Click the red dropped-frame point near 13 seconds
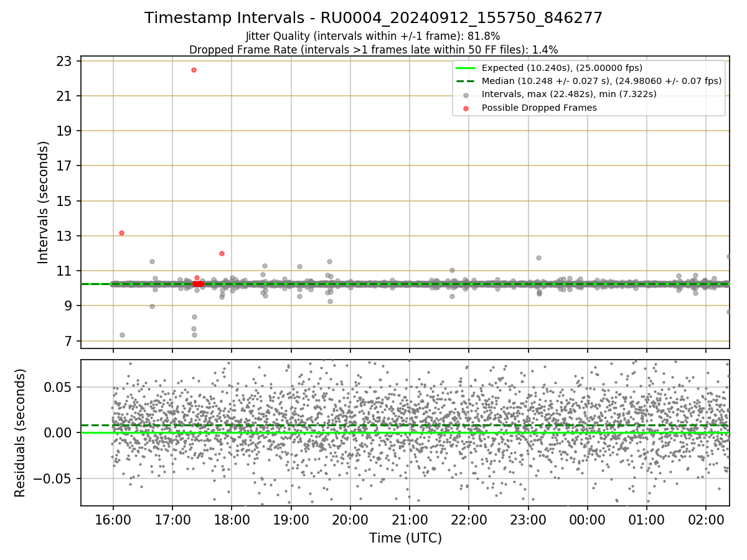 click(121, 233)
